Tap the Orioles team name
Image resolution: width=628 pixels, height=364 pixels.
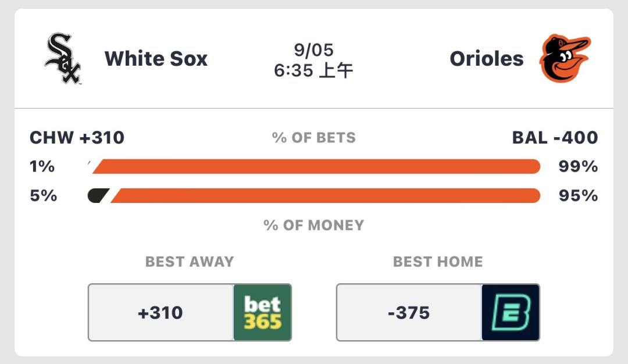pyautogui.click(x=487, y=59)
